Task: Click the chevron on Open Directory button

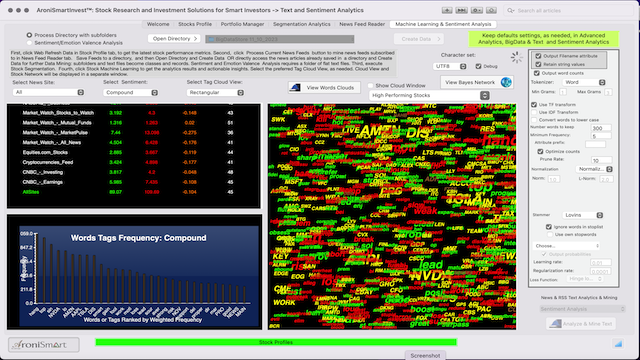Action: coord(196,38)
